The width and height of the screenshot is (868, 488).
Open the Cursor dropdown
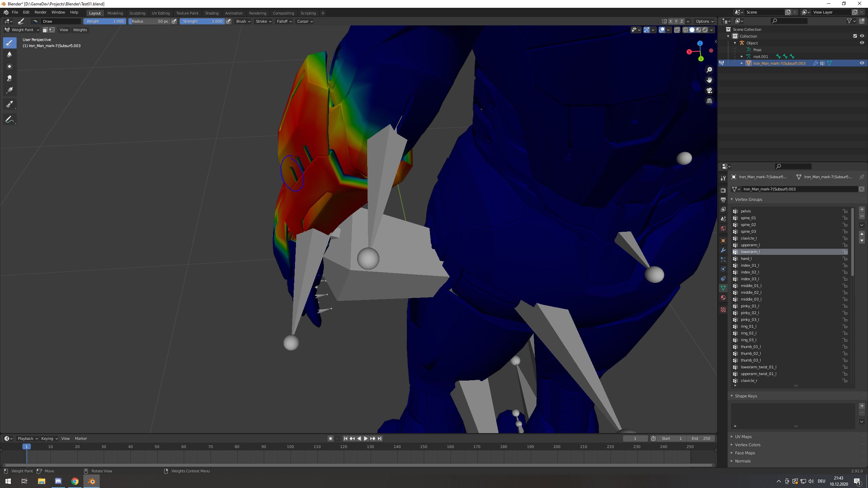click(x=304, y=21)
